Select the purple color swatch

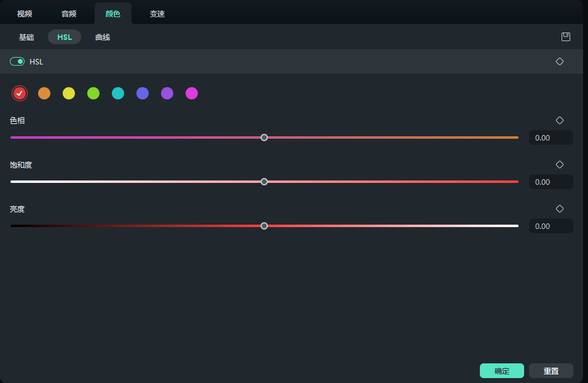click(x=167, y=93)
